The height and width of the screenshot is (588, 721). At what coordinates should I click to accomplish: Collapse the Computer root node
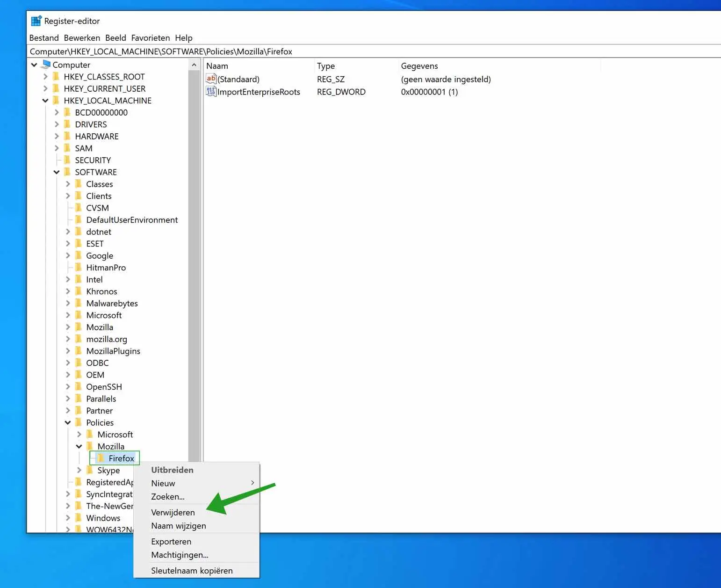34,65
